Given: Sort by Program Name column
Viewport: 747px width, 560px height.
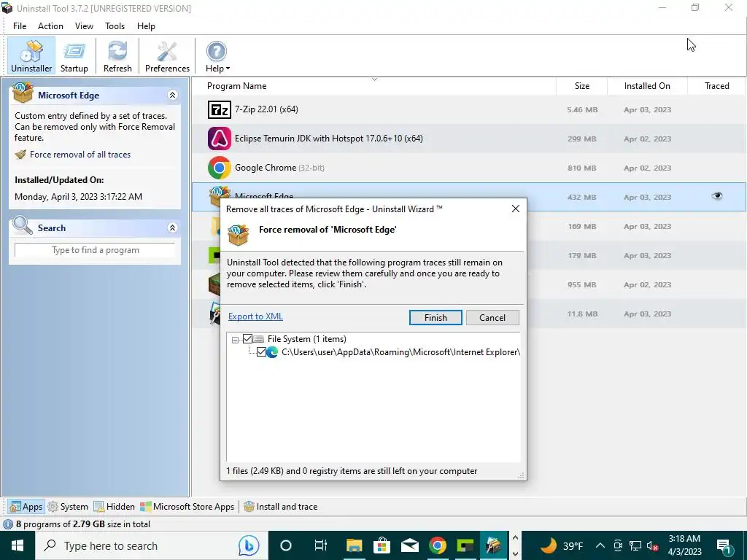Looking at the screenshot, I should (237, 86).
